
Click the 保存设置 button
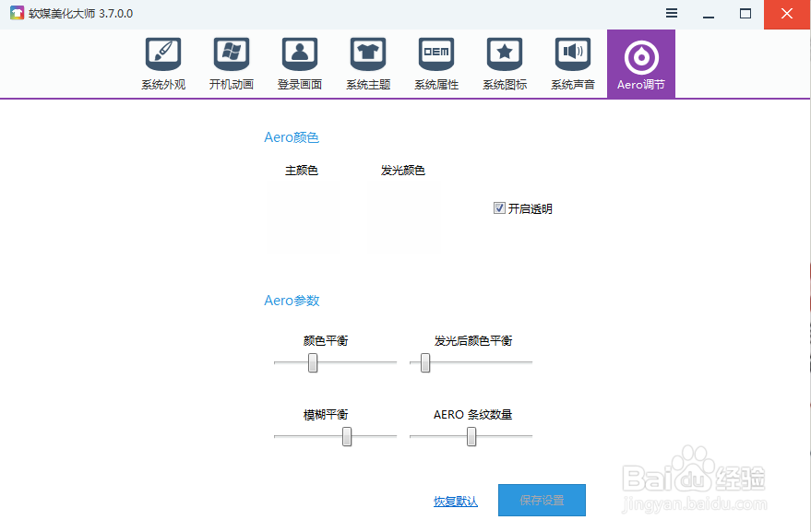tap(542, 500)
